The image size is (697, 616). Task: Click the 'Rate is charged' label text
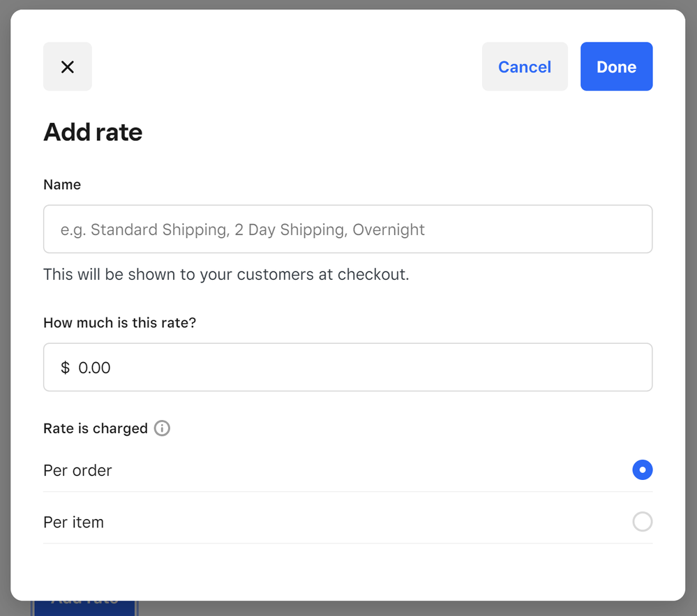click(96, 428)
